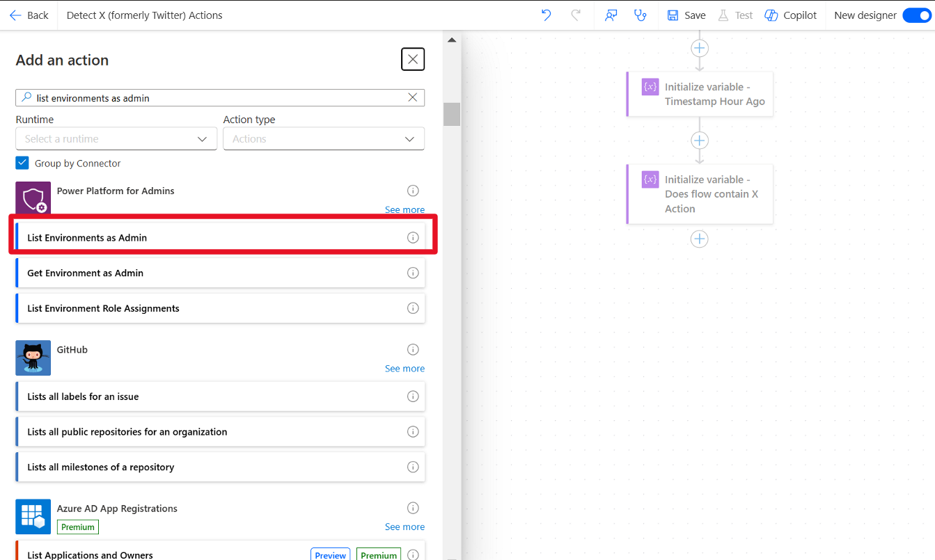The width and height of the screenshot is (935, 560).
Task: Click the Undo icon in the toolbar
Action: (x=547, y=15)
